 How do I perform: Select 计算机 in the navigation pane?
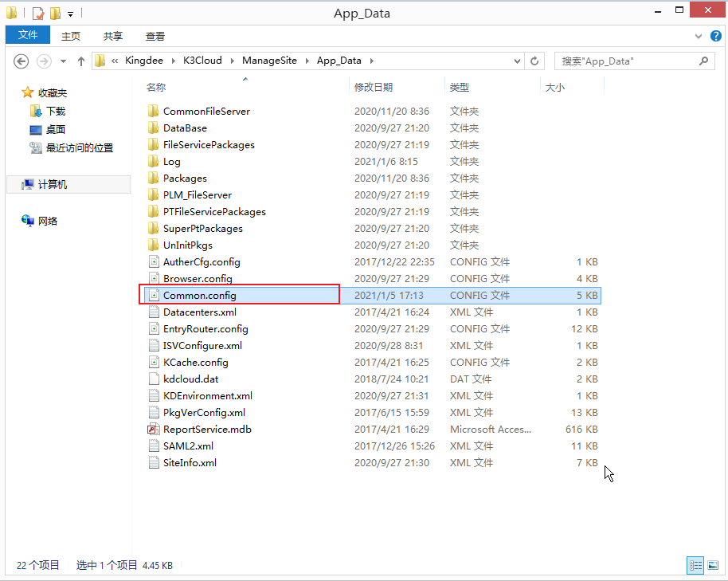pos(53,184)
